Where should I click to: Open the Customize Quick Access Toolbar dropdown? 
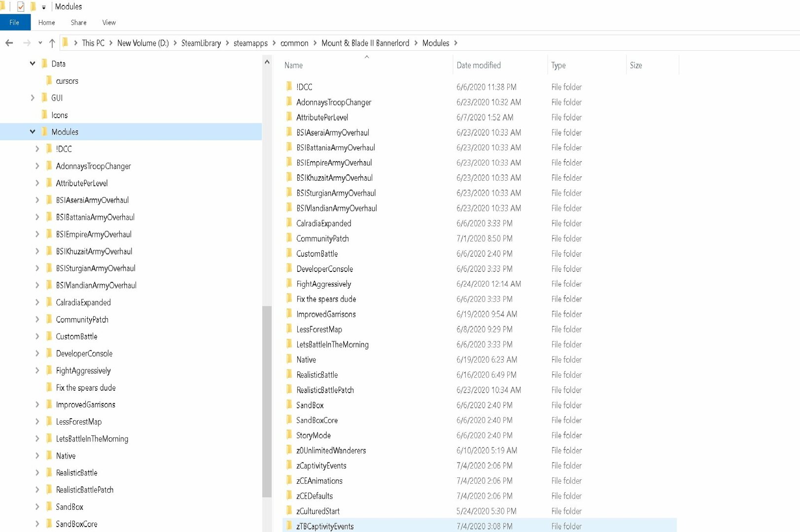pos(44,7)
